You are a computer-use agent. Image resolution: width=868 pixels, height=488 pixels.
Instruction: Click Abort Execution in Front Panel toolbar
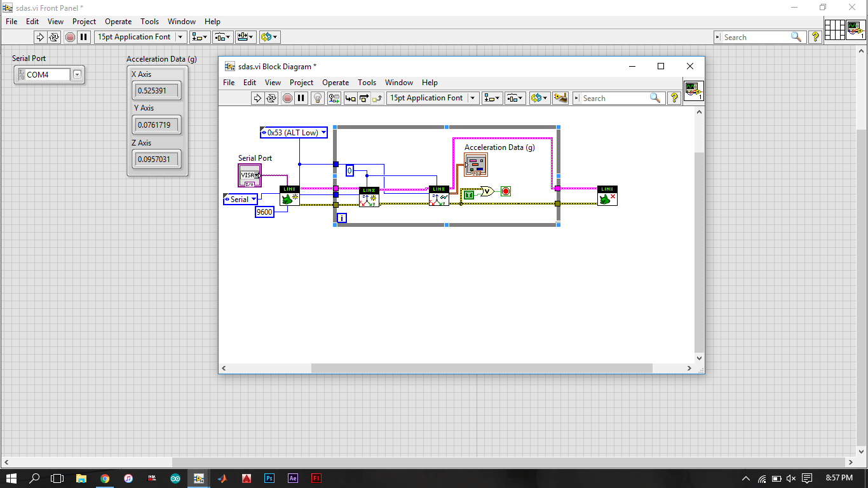(x=70, y=37)
